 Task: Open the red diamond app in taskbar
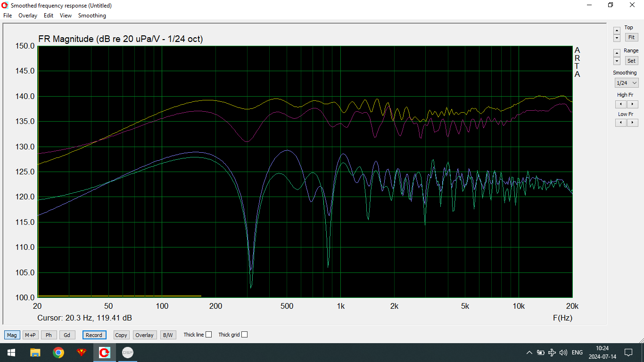pyautogui.click(x=82, y=353)
